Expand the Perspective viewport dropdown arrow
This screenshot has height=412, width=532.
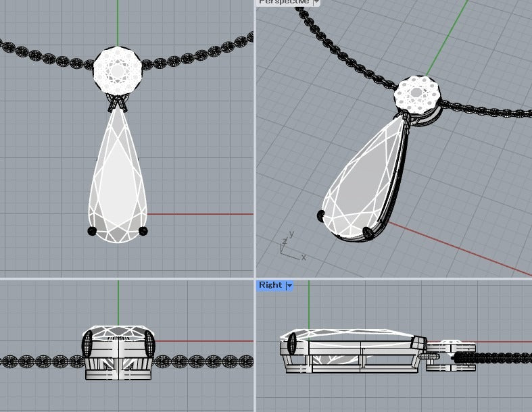coord(316,2)
